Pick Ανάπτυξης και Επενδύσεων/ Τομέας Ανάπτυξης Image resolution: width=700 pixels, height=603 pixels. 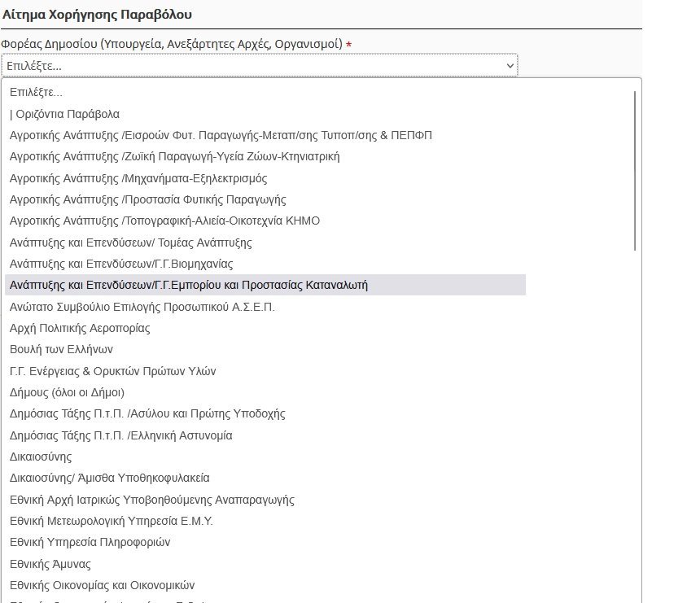(x=130, y=243)
